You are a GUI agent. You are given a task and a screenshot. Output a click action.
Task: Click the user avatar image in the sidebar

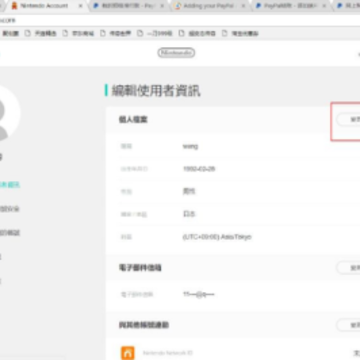click(7, 113)
